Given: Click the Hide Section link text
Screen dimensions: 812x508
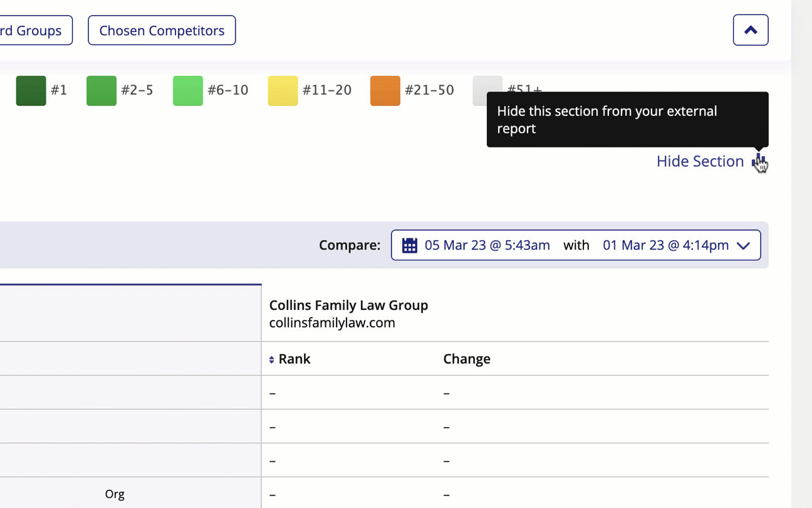Looking at the screenshot, I should pyautogui.click(x=700, y=161).
